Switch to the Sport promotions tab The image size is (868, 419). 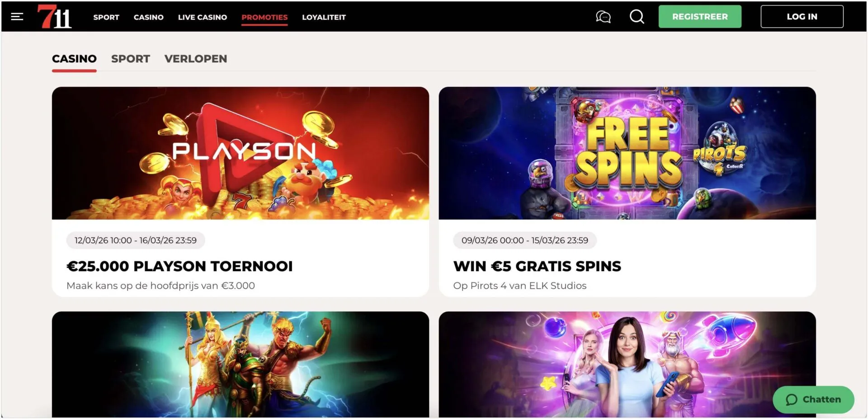[131, 59]
